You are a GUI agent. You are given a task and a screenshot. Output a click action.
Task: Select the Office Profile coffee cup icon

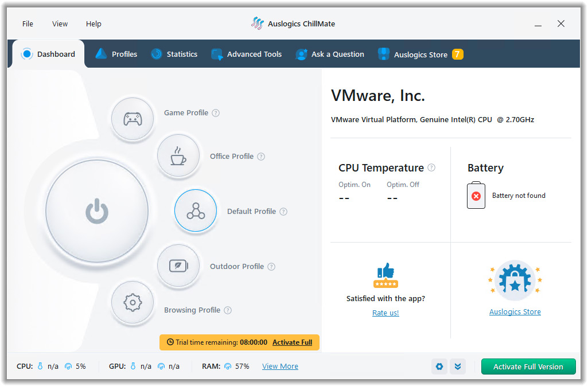(x=178, y=155)
